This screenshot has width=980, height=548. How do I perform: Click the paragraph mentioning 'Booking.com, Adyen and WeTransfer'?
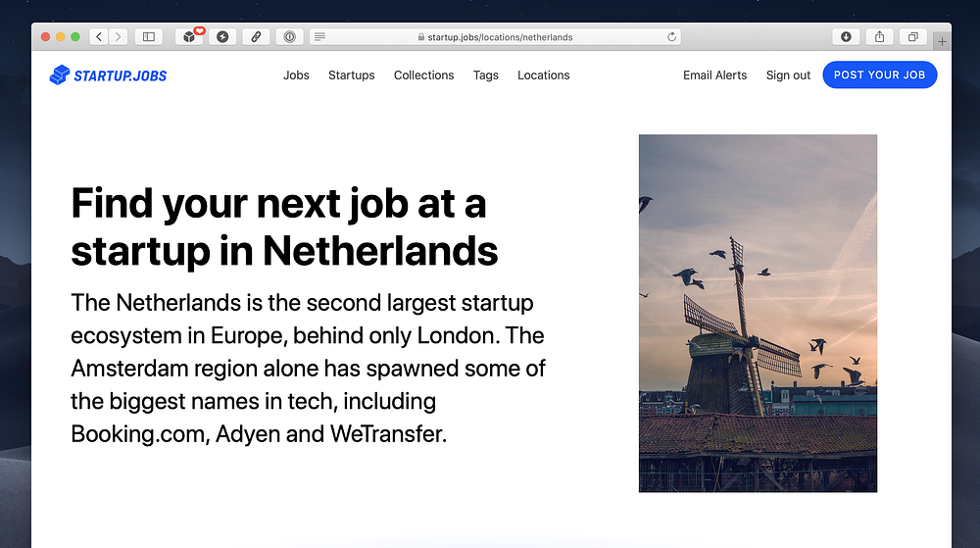tap(308, 368)
